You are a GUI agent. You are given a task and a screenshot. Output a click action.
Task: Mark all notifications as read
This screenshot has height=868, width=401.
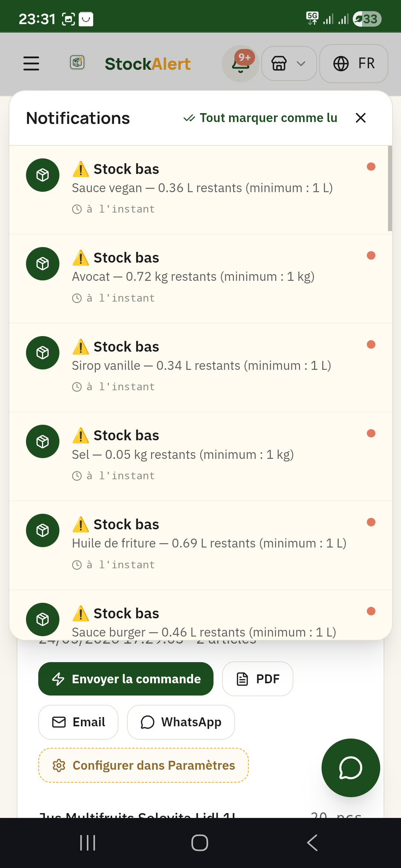click(260, 118)
